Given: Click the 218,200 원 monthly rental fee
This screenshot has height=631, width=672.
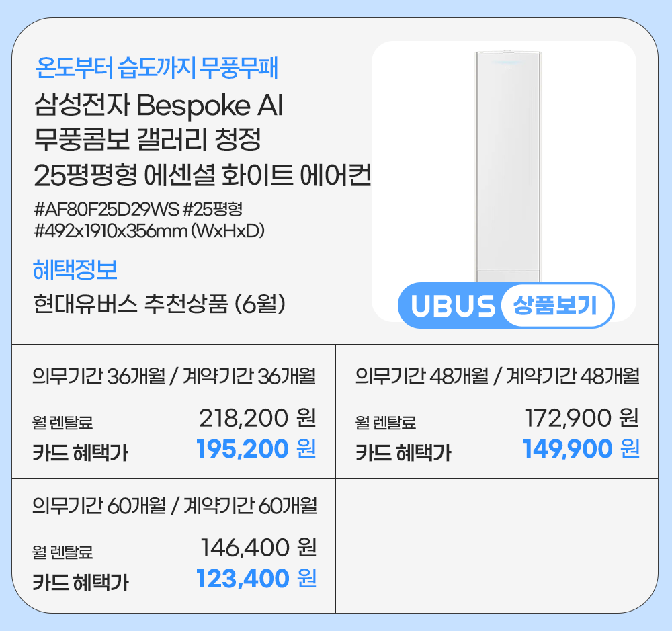Looking at the screenshot, I should coord(257,419).
